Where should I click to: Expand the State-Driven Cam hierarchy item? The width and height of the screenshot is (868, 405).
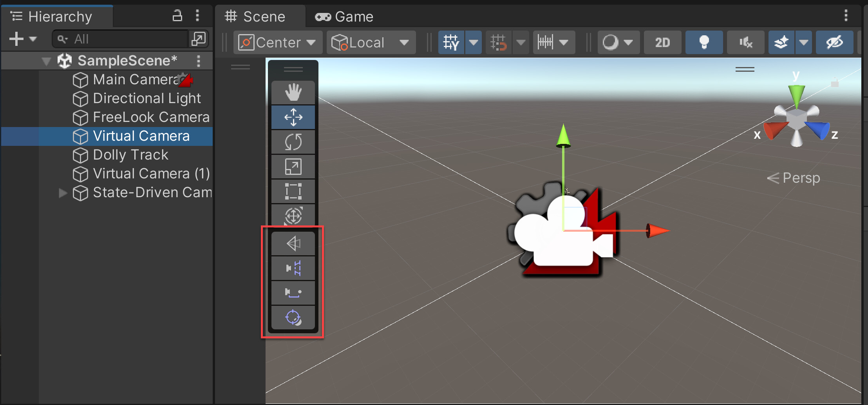coord(63,193)
